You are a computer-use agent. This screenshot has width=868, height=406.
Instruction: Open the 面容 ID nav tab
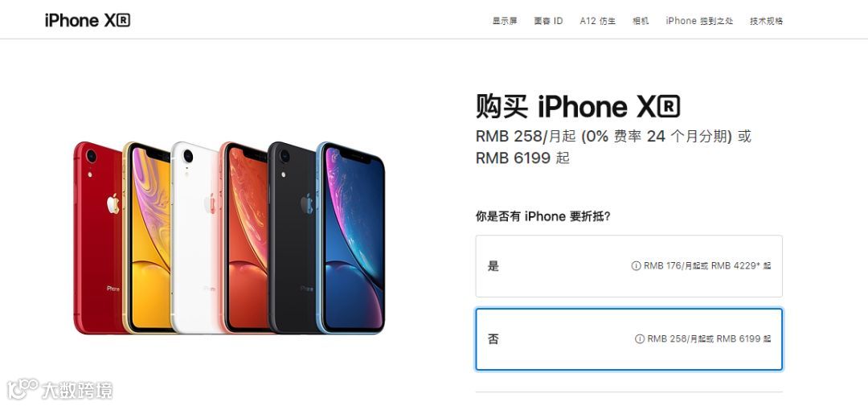549,21
